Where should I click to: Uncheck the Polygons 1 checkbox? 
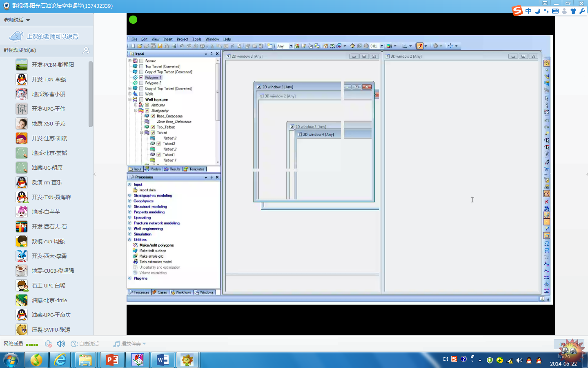coord(141,77)
